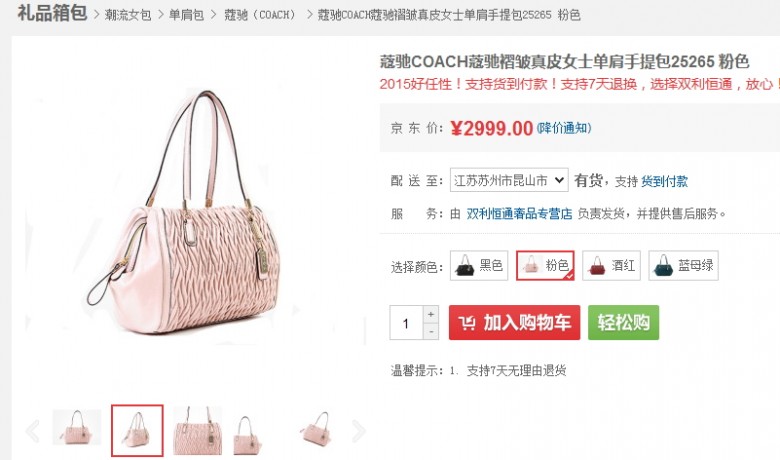Decrease quantity with minus stepper

(431, 331)
